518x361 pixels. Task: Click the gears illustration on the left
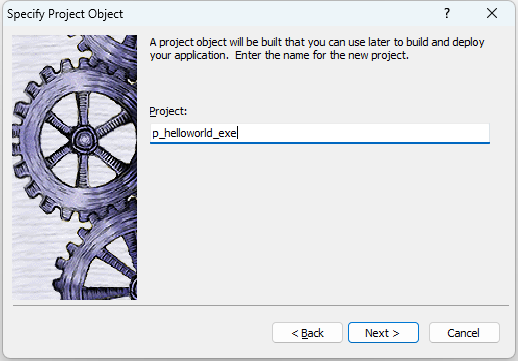(75, 167)
